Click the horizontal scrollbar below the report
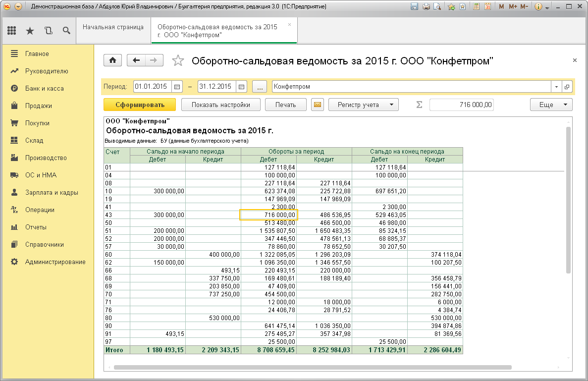This screenshot has width=588, height=381. pos(312,368)
